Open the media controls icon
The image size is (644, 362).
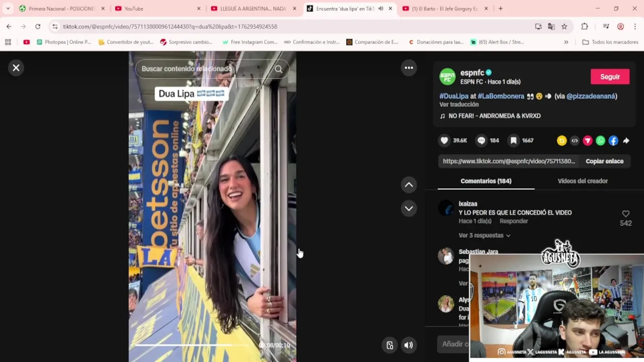click(x=606, y=26)
